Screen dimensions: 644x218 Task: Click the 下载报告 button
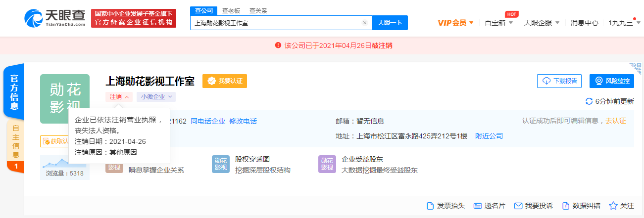point(559,81)
